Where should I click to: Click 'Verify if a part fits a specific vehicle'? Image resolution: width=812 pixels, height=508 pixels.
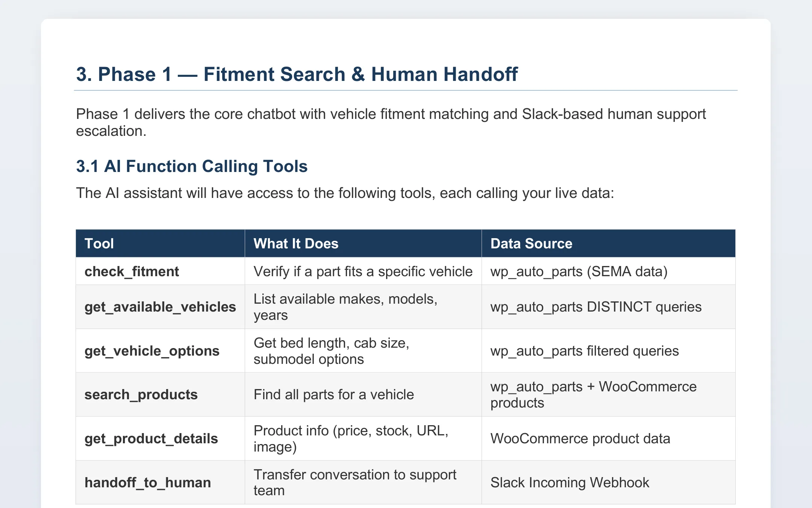click(x=363, y=271)
